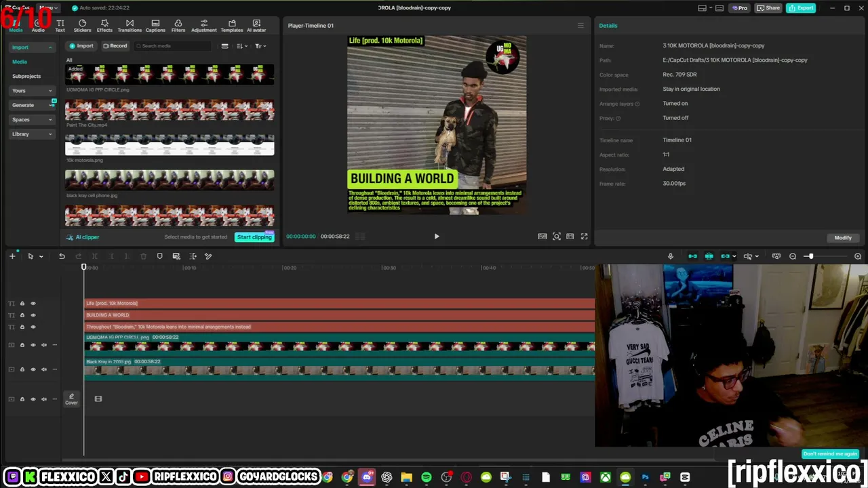868x488 pixels.
Task: Click the magic wand icon in timeline toolbar
Action: [x=208, y=256]
